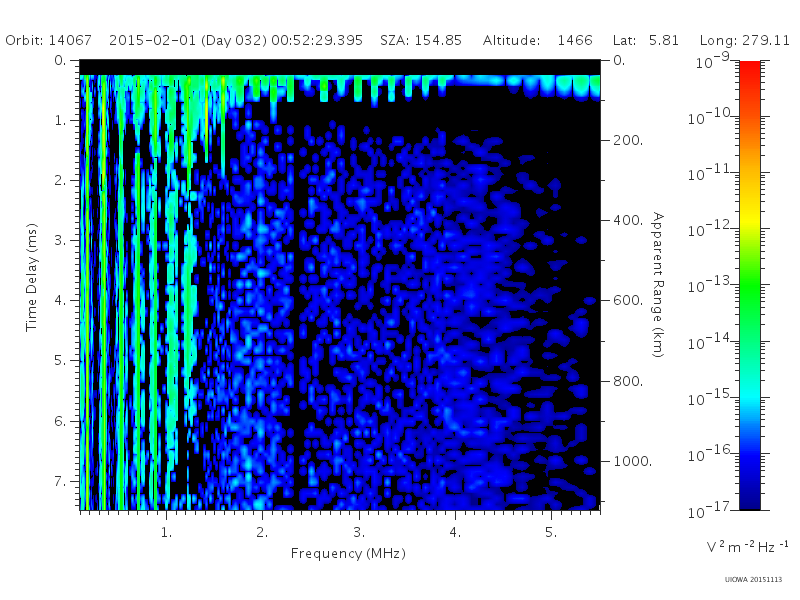Click the '400.' apparent range tick label

pyautogui.click(x=628, y=220)
